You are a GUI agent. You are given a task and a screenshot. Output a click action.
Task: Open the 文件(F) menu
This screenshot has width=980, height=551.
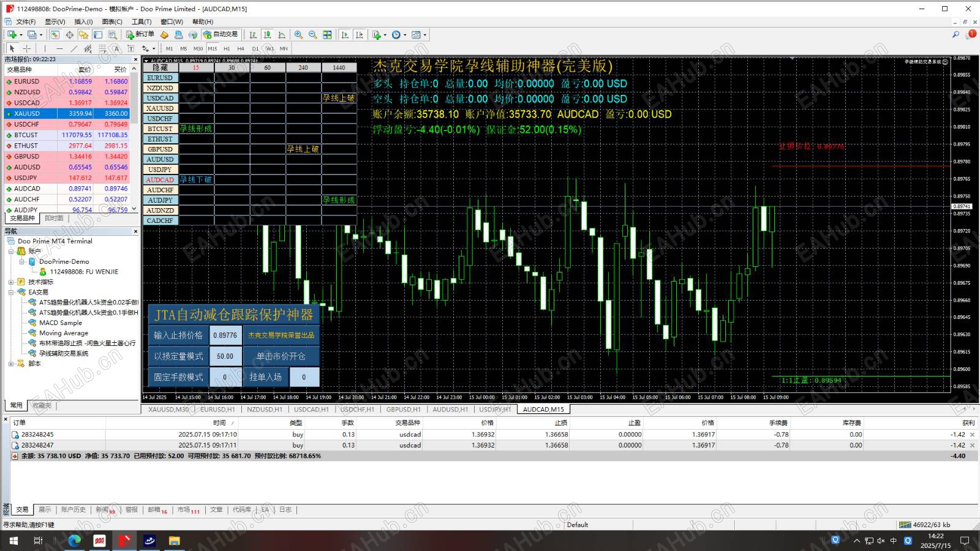pyautogui.click(x=26, y=21)
